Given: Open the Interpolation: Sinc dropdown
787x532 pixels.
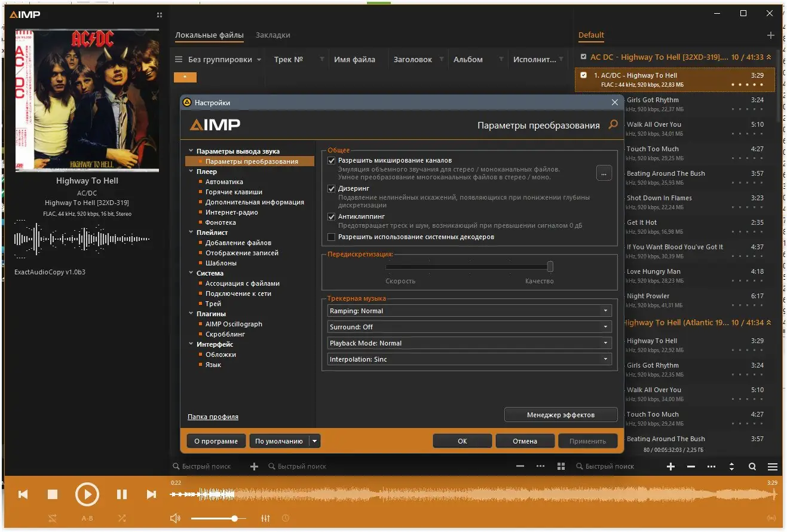Looking at the screenshot, I should [605, 359].
